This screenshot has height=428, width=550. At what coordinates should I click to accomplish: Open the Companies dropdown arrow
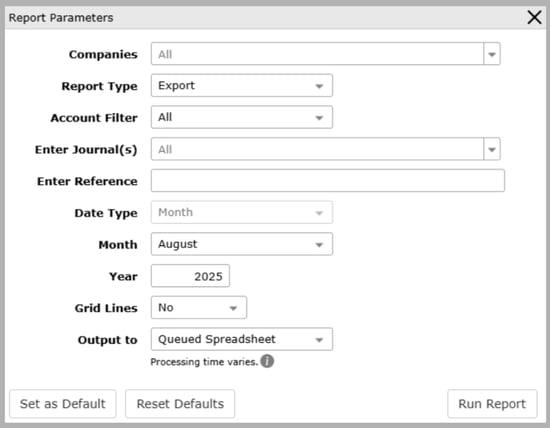[x=492, y=54]
